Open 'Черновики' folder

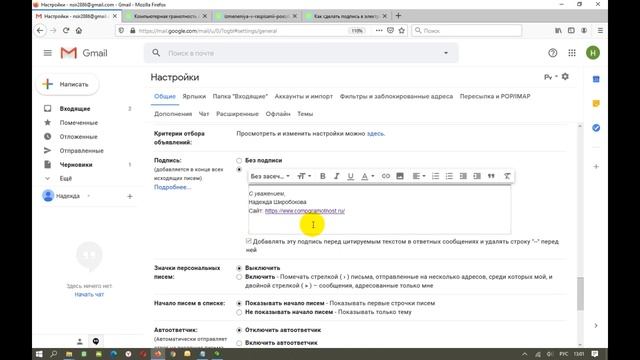pyautogui.click(x=76, y=164)
